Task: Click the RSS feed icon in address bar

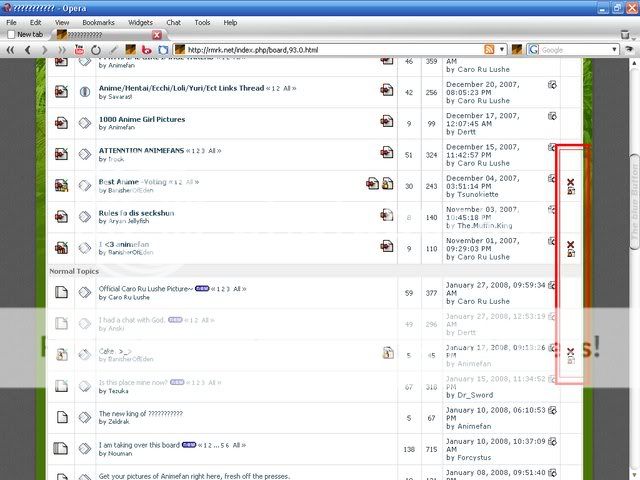Action: [489, 49]
